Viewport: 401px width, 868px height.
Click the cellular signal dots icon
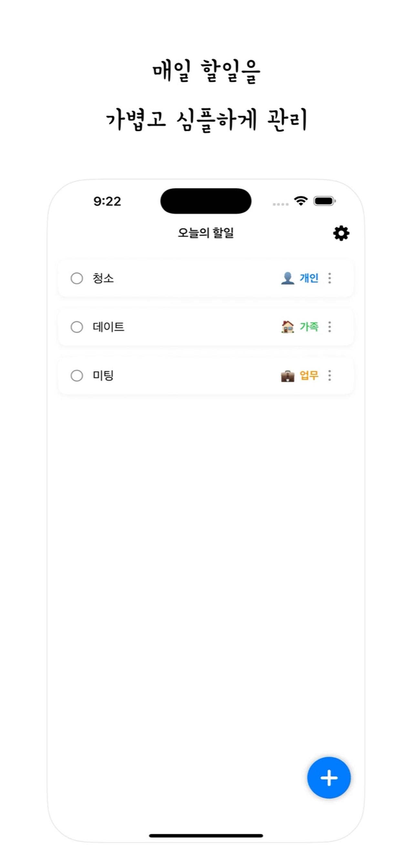pos(280,204)
